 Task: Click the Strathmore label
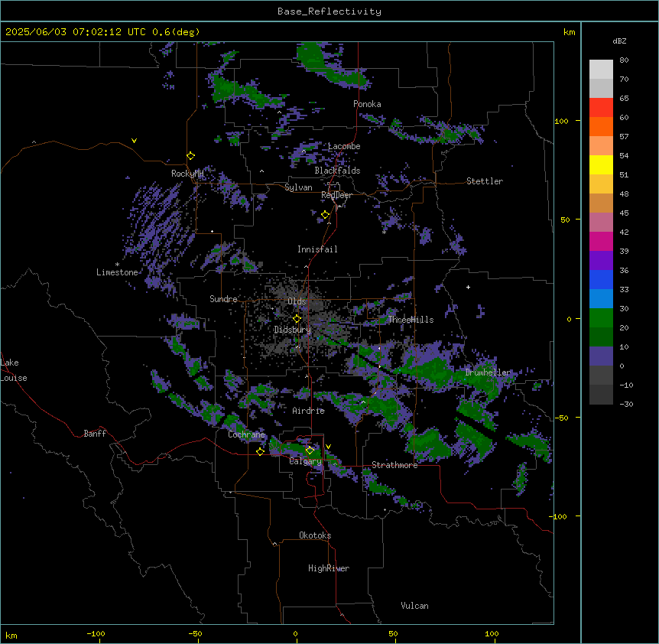tap(394, 465)
